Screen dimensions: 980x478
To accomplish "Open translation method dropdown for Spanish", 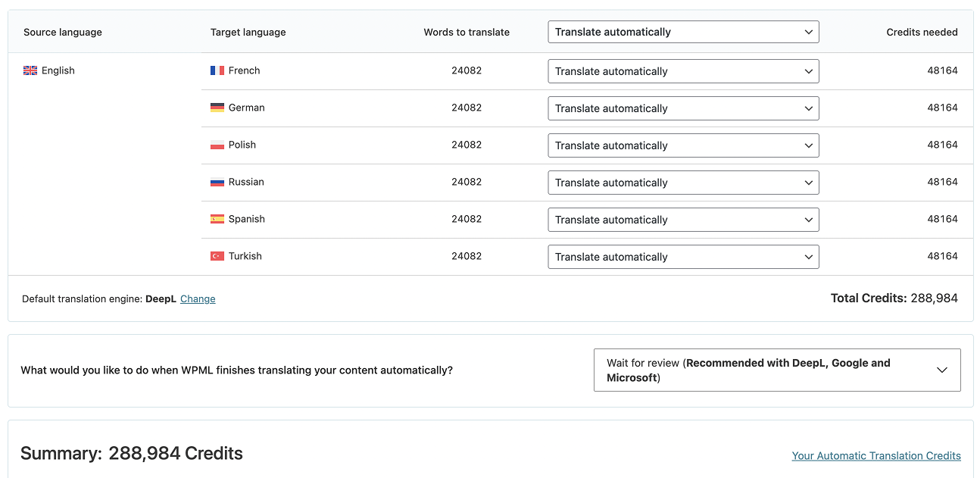I will point(683,220).
